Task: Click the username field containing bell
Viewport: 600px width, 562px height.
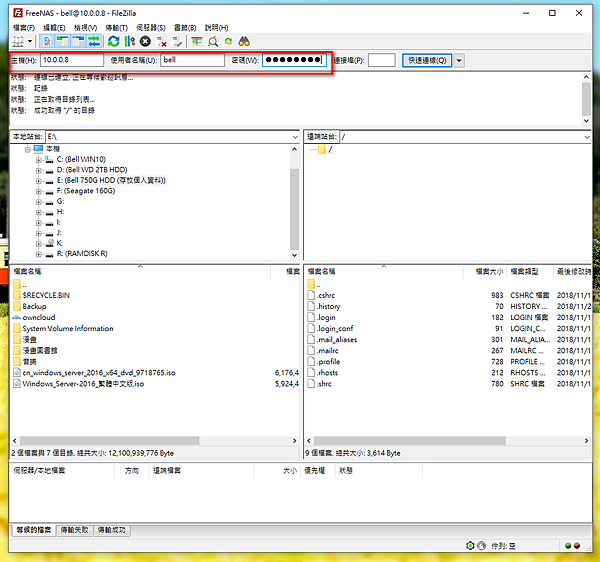Action: click(192, 60)
